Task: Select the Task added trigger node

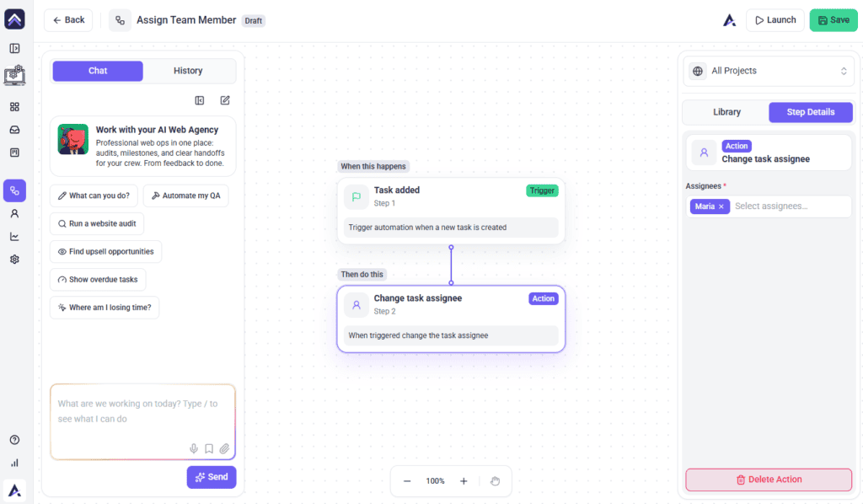Action: click(451, 211)
